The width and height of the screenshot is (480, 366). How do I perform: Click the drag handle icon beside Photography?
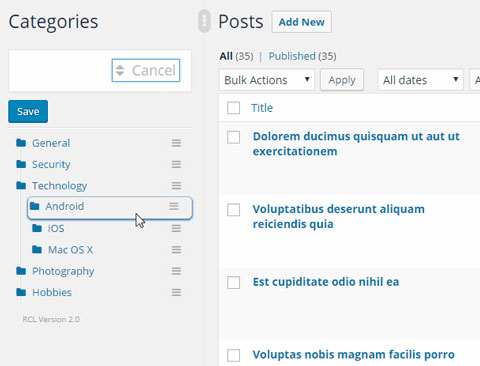click(x=176, y=271)
